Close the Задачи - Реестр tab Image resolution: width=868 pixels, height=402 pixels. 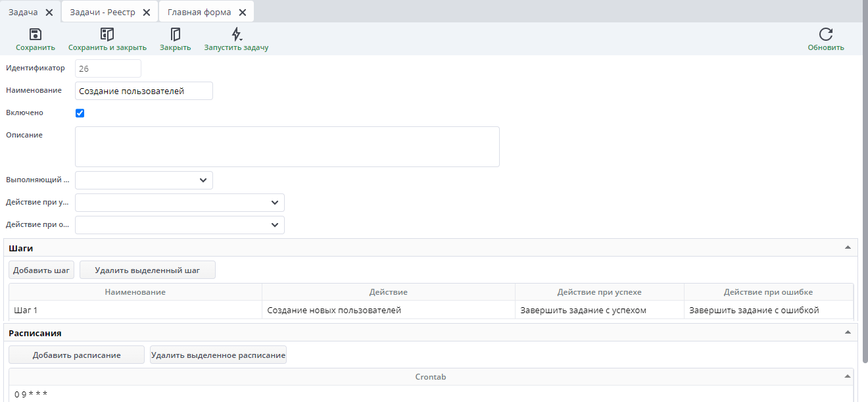[146, 12]
